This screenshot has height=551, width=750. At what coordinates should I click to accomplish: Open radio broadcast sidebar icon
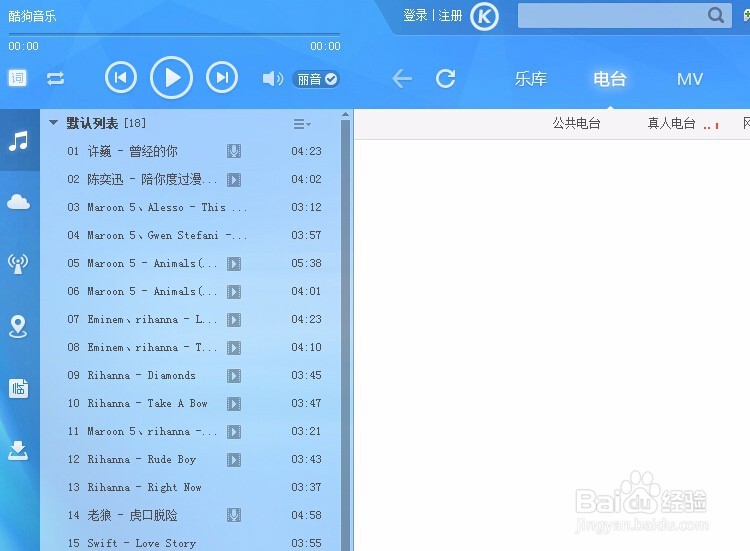click(x=18, y=264)
